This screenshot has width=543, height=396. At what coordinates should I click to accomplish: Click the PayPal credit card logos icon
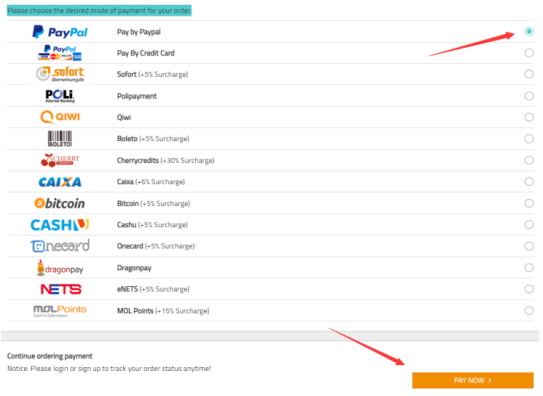pyautogui.click(x=60, y=53)
